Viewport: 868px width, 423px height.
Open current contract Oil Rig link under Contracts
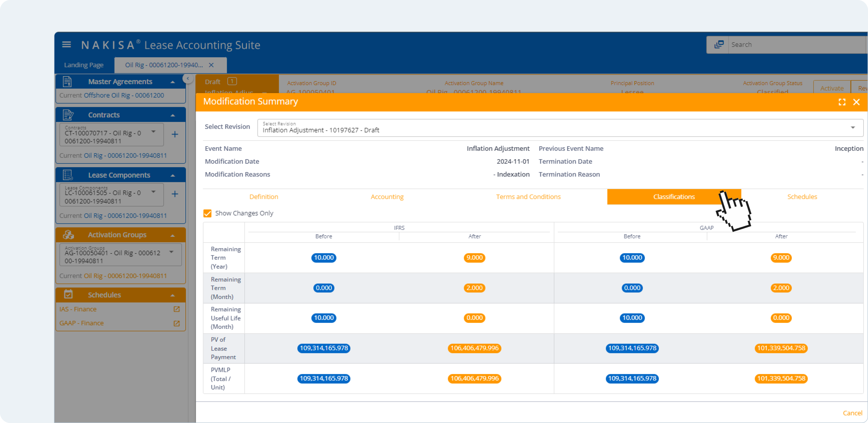(x=125, y=155)
